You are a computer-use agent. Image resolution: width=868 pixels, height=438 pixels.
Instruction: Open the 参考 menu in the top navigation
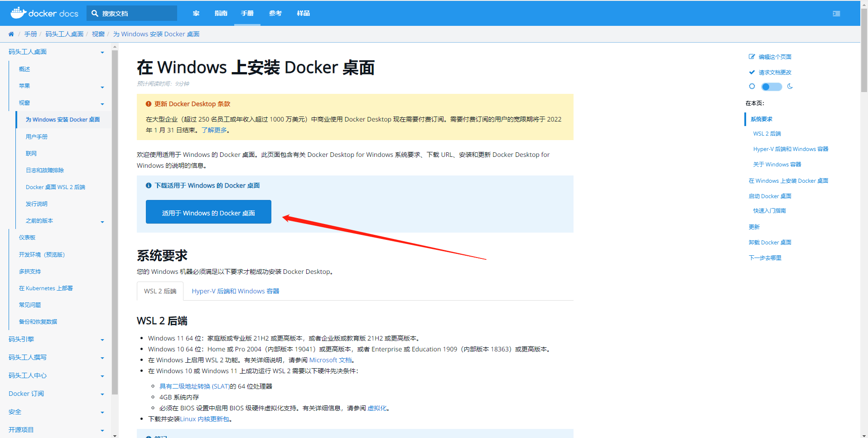275,13
